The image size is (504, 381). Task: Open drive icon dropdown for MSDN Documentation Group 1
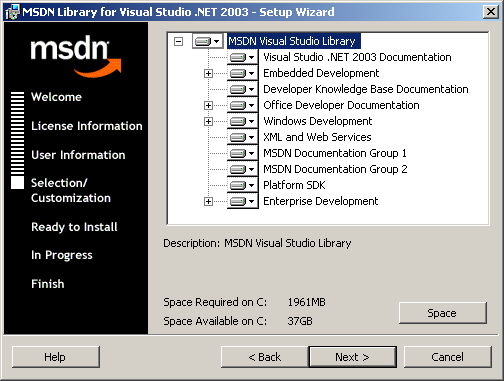(x=242, y=153)
